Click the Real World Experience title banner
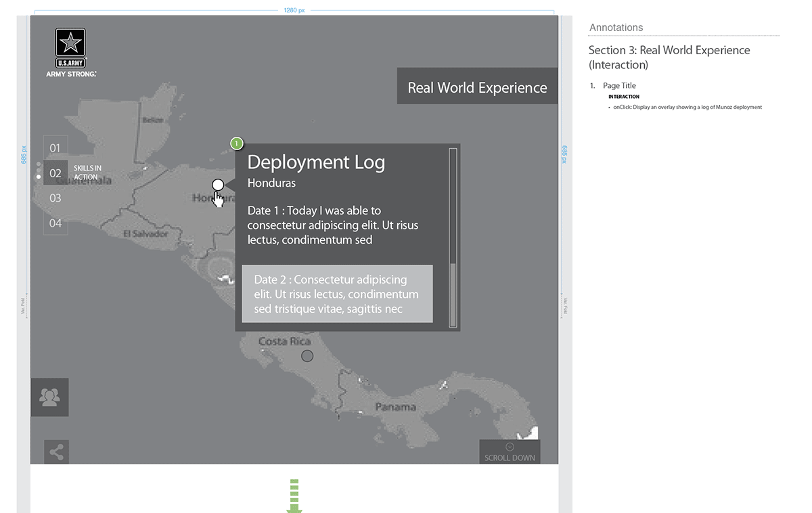 477,87
